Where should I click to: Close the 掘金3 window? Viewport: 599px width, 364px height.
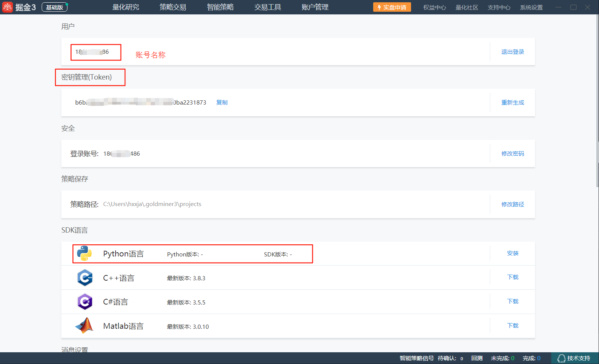point(588,7)
